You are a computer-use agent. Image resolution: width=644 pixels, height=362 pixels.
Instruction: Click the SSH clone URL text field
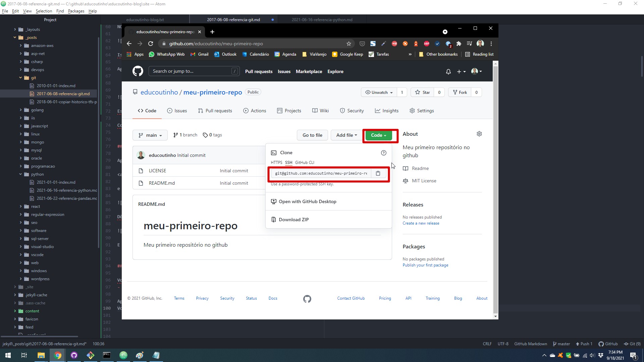321,173
